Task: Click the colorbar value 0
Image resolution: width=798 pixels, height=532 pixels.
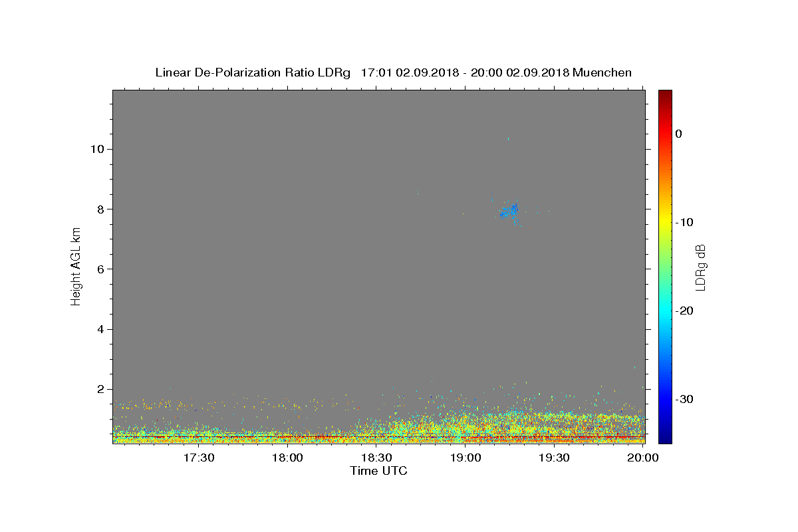Action: pos(678,134)
